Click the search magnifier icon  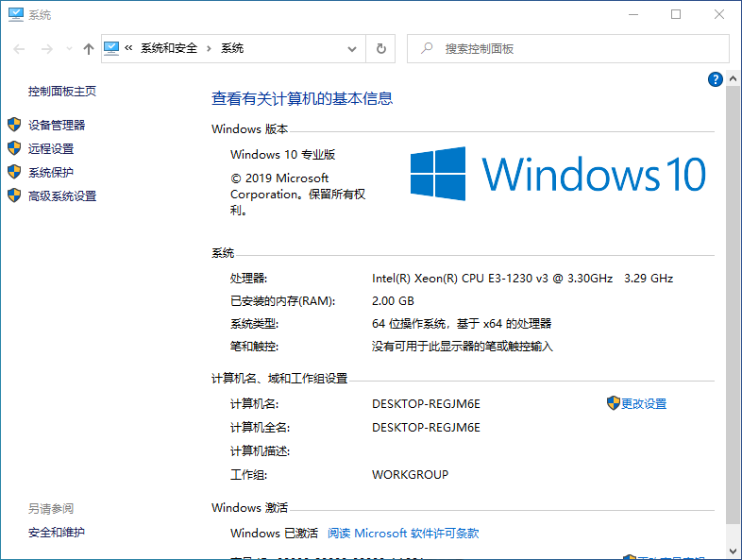click(427, 48)
